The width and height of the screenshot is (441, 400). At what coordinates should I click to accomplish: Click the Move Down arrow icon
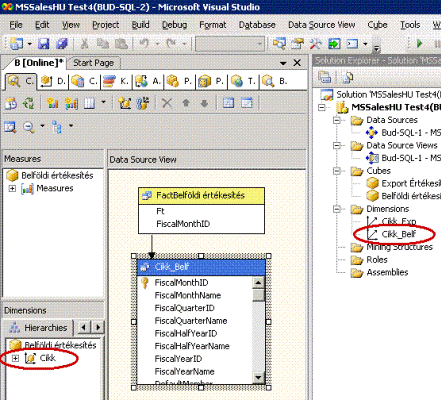pyautogui.click(x=204, y=103)
